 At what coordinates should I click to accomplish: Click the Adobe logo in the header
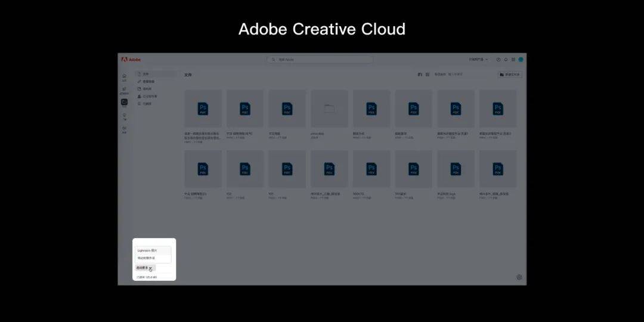point(131,60)
